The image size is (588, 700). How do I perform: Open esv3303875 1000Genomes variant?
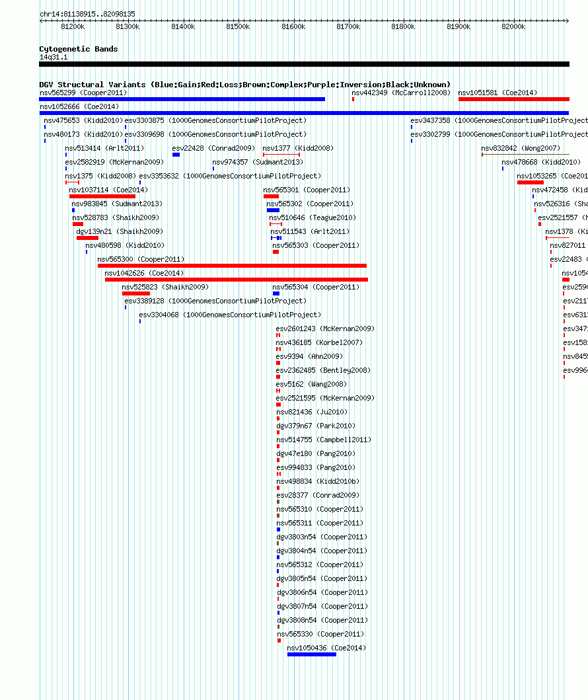[215, 120]
